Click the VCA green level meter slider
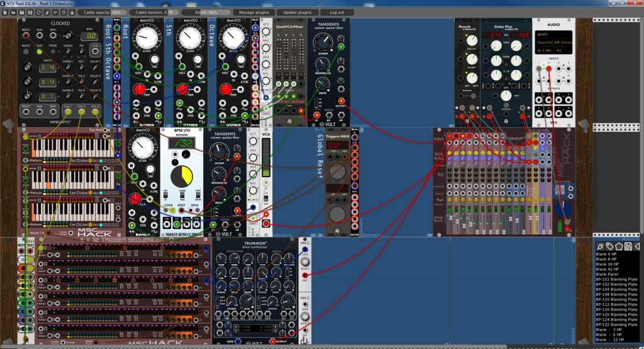 (266, 157)
